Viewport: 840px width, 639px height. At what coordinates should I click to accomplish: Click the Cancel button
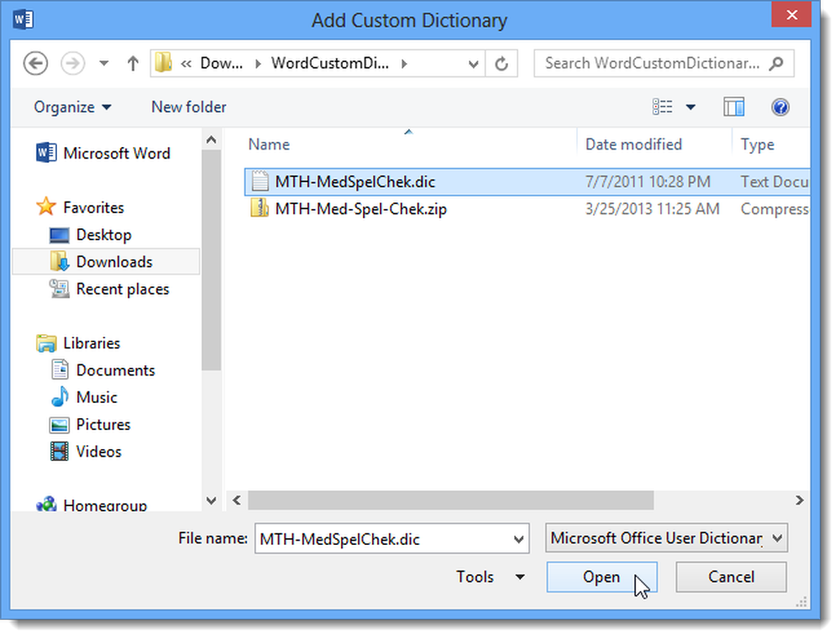(x=732, y=577)
